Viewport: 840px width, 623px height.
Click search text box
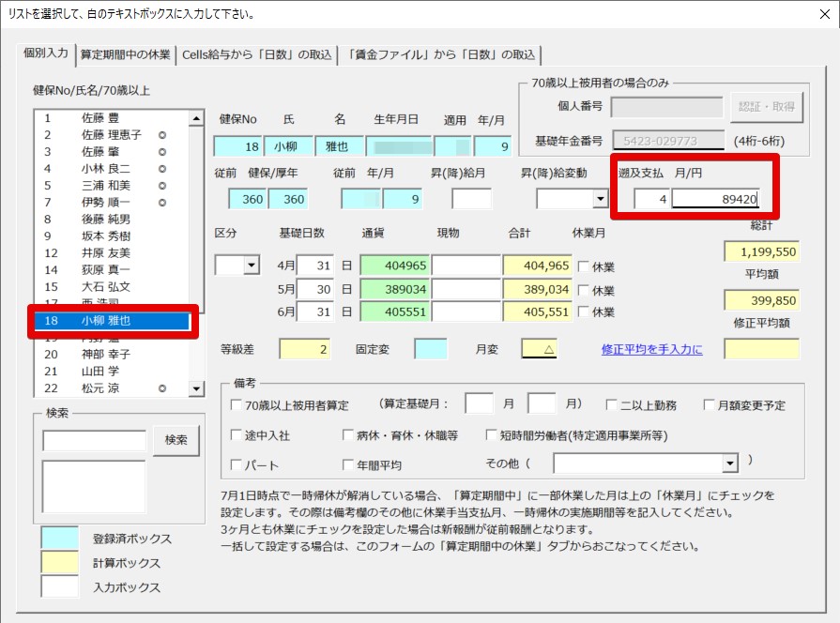click(94, 441)
